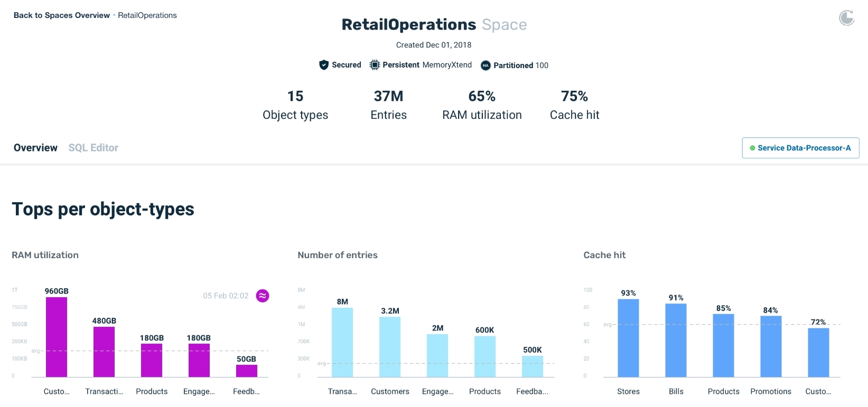
Task: Open Service Data-Processor-A button
Action: (800, 148)
